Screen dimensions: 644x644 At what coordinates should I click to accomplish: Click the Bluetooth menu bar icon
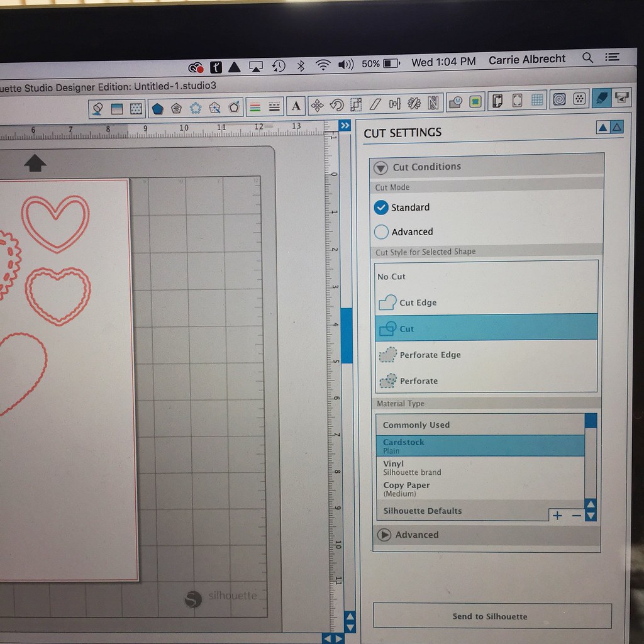[301, 65]
